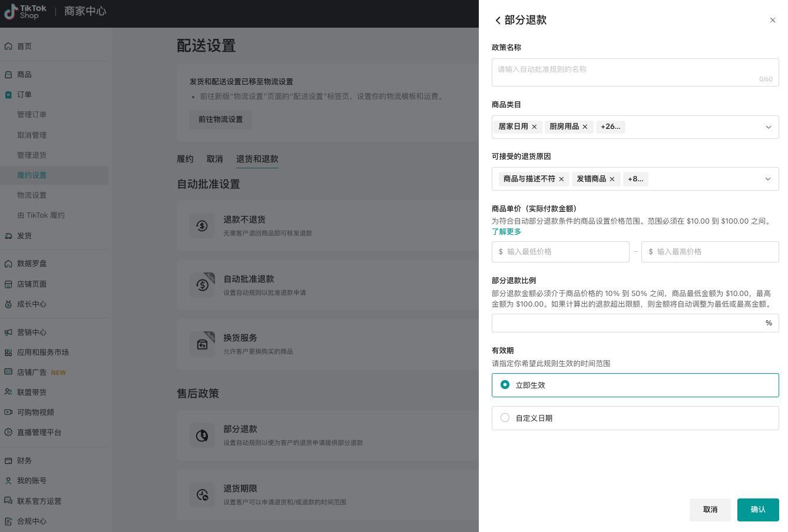Open the 可接受的退货原因 reasons dropdown
This screenshot has height=532, width=788.
[x=768, y=178]
